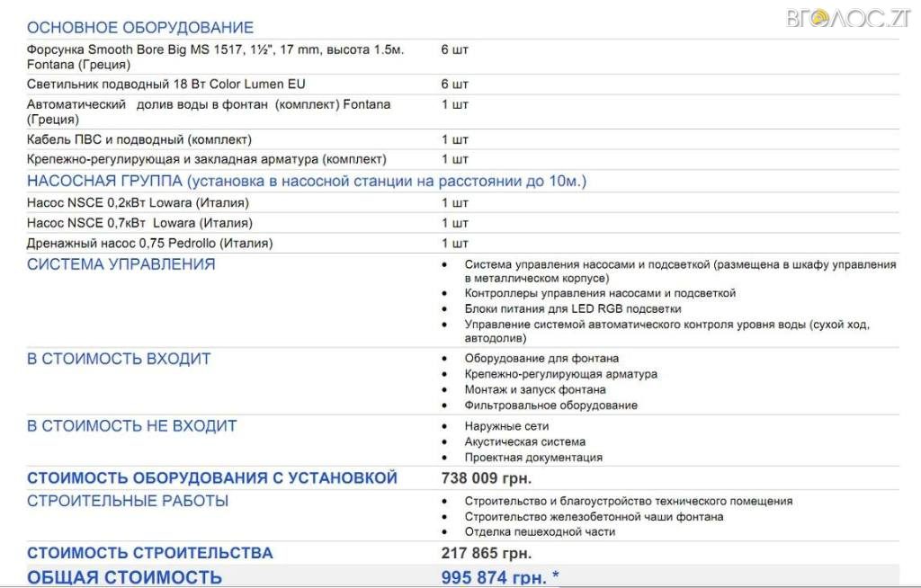Click the 217 865 грн. construction cost
The image size is (921, 588).
coord(486,553)
